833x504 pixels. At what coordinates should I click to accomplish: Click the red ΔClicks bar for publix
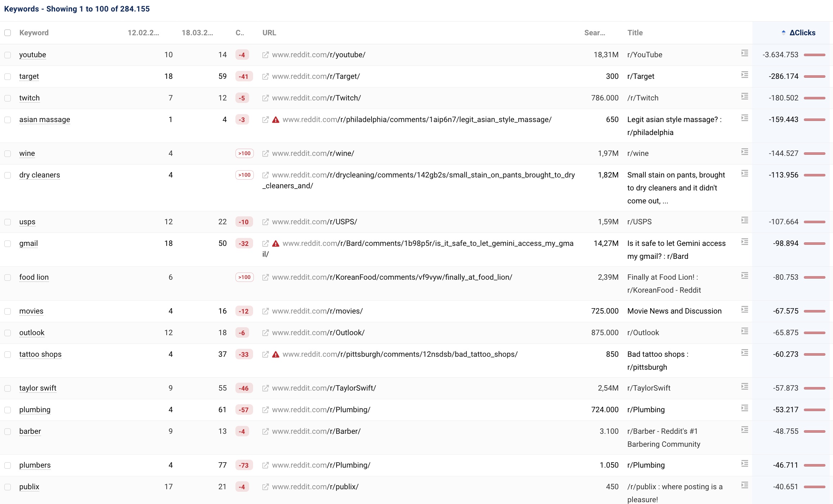[814, 487]
